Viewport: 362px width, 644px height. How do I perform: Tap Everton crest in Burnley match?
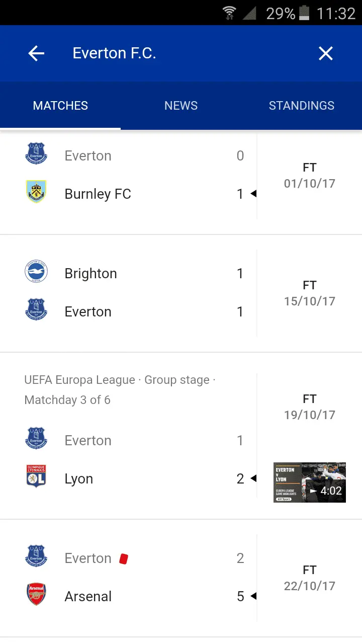(x=36, y=154)
